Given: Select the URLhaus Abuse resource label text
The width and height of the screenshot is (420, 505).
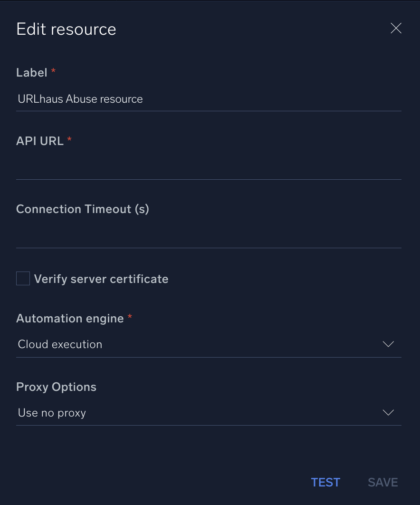Looking at the screenshot, I should point(80,99).
